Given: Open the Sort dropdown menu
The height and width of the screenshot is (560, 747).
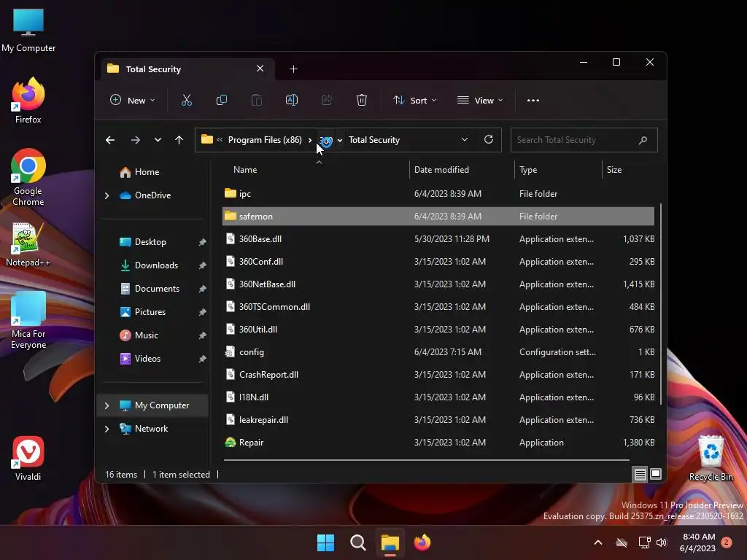Looking at the screenshot, I should 414,101.
